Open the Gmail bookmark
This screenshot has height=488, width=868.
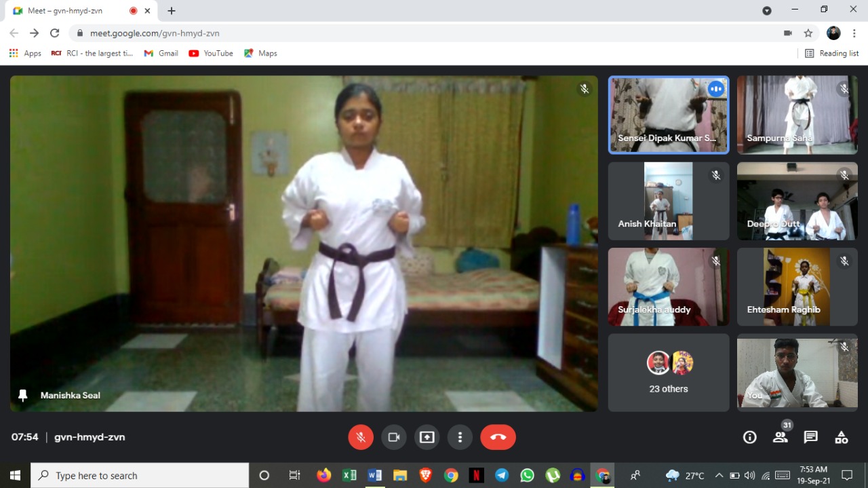coord(161,53)
